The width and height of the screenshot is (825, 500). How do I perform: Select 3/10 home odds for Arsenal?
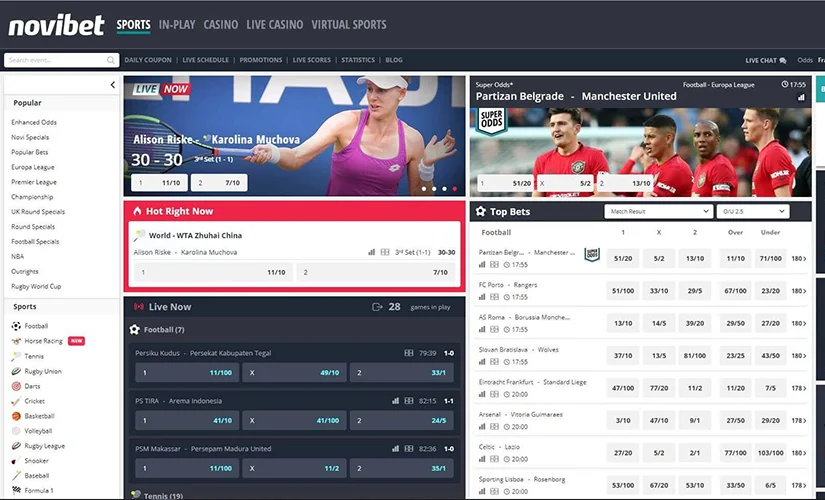[x=623, y=421]
